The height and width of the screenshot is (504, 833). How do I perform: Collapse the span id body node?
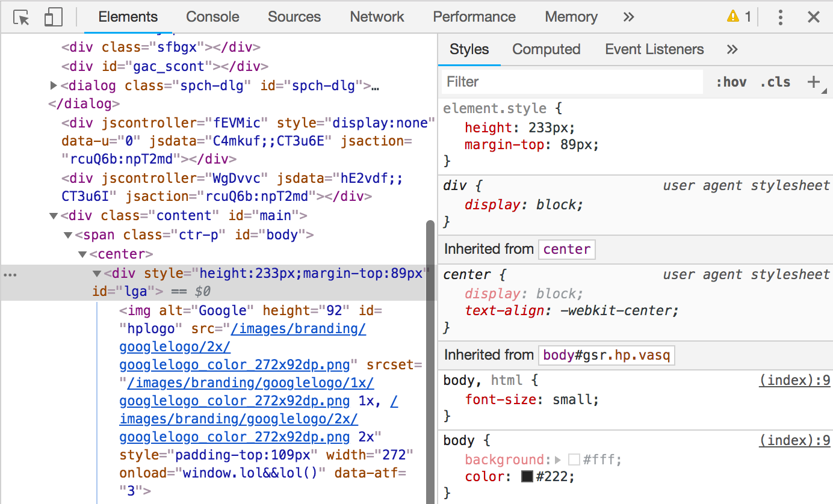(x=68, y=235)
